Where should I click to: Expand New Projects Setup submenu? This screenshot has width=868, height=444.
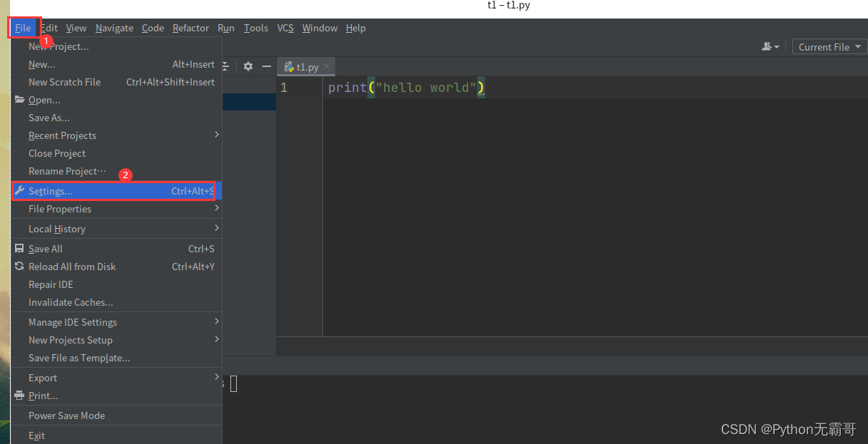pos(116,340)
